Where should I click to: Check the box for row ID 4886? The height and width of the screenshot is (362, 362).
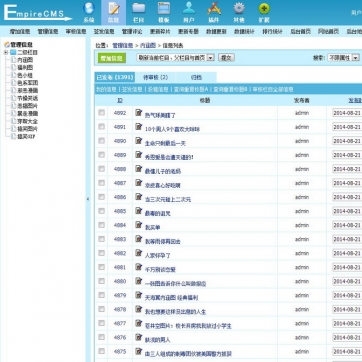(x=102, y=197)
